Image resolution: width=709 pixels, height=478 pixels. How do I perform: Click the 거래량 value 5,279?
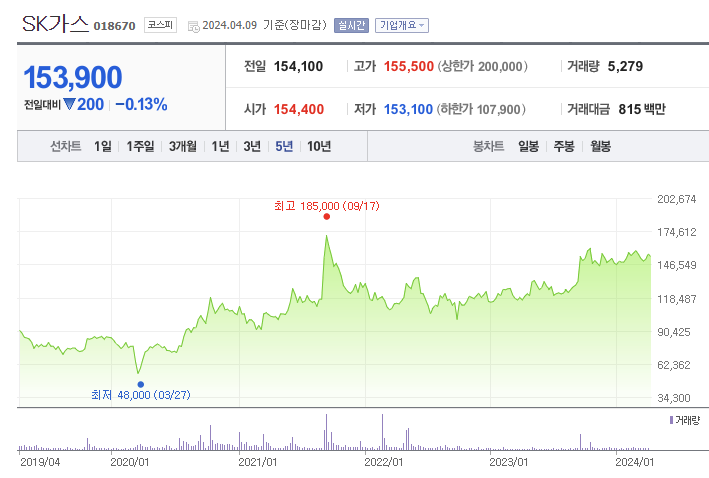625,66
